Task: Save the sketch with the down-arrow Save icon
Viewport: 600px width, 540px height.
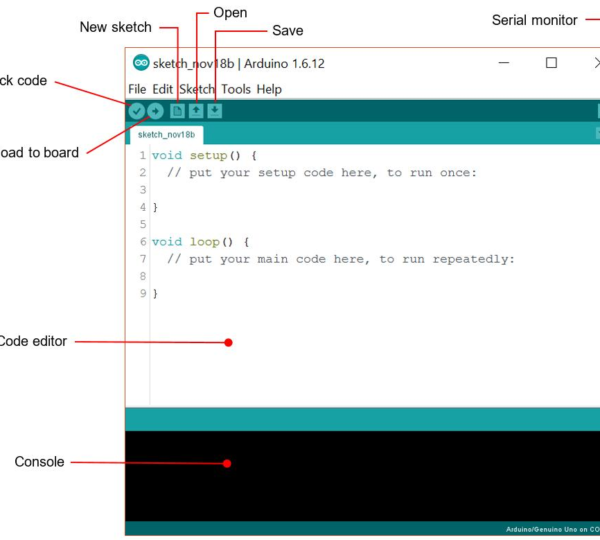Action: click(x=215, y=111)
